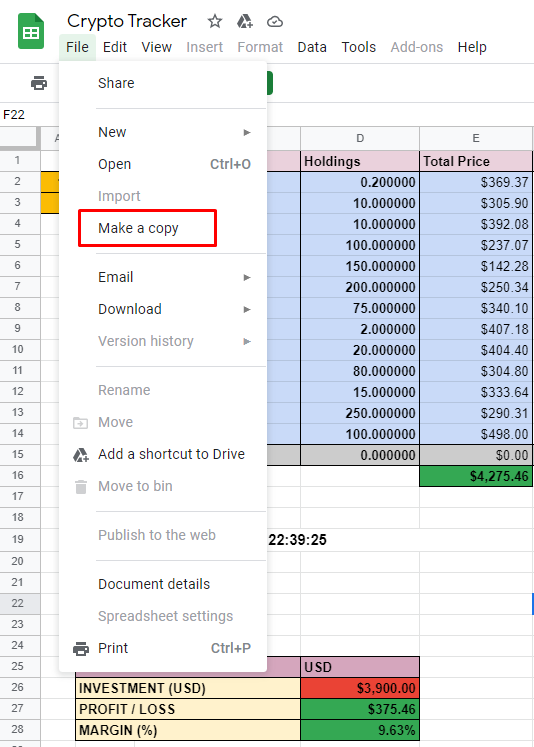Image resolution: width=534 pixels, height=747 pixels.
Task: Click the $369.37 cell
Action: pos(476,182)
